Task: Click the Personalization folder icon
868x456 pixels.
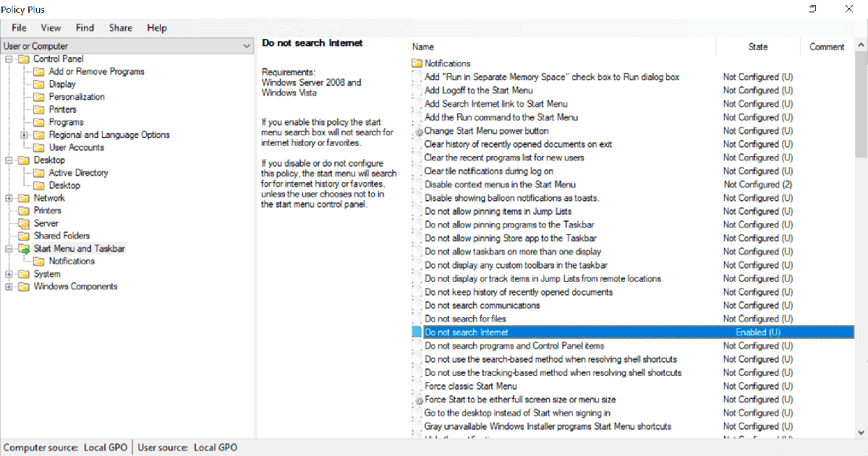Action: pos(38,97)
